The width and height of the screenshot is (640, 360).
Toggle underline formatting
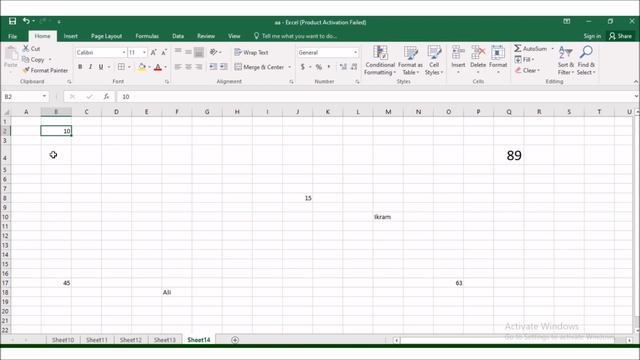pos(101,67)
